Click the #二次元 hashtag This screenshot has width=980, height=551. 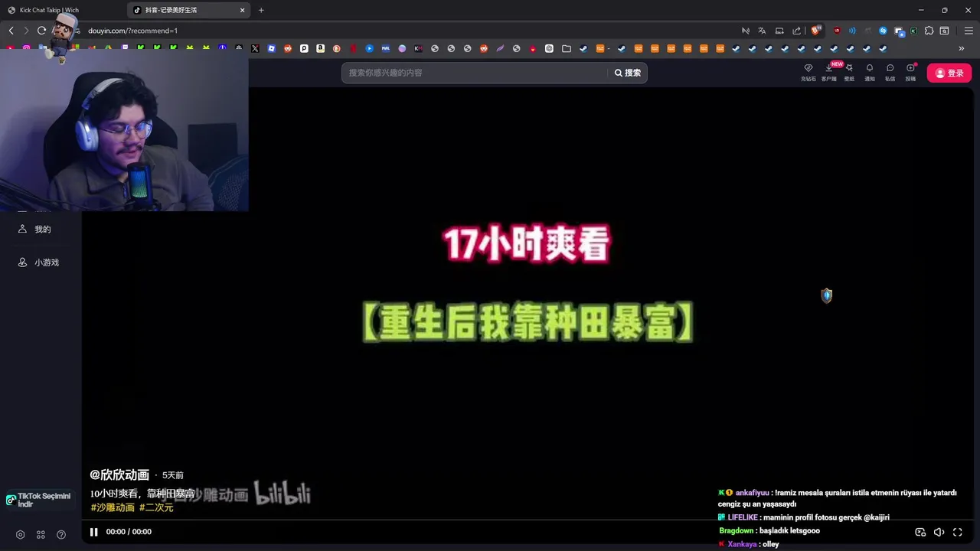click(x=156, y=507)
